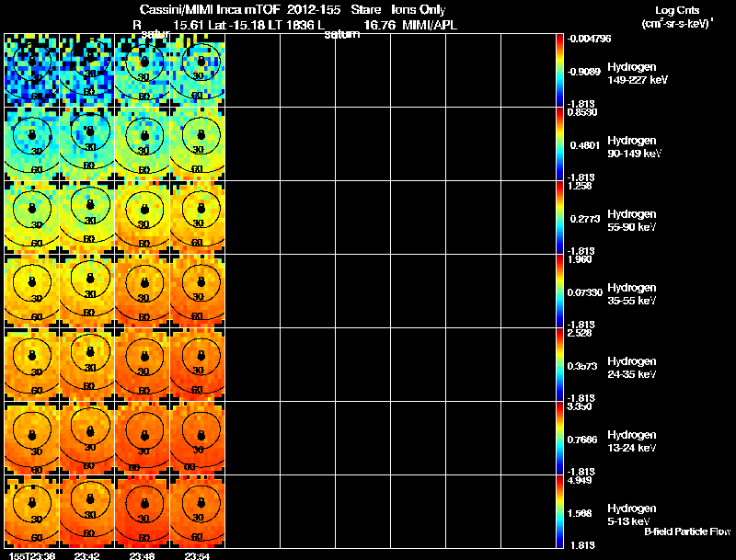This screenshot has height=560, width=736.
Task: Click the '0.2773' color scale value
Action: [585, 219]
